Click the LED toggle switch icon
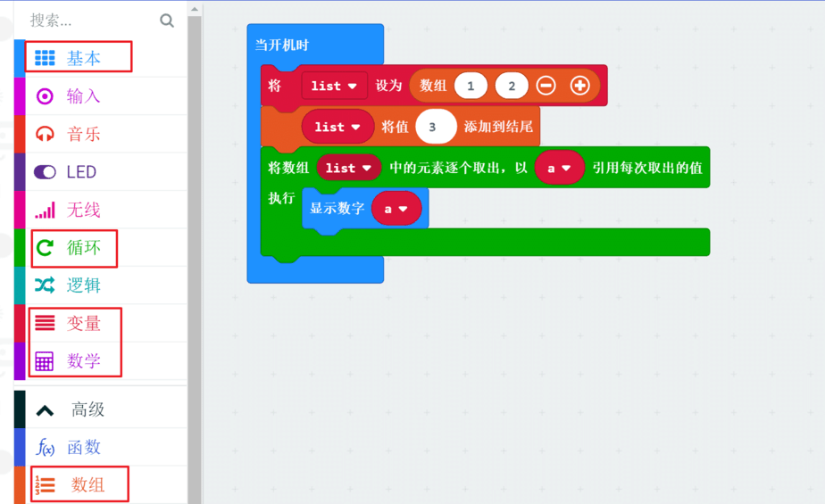This screenshot has height=504, width=825. 45,172
